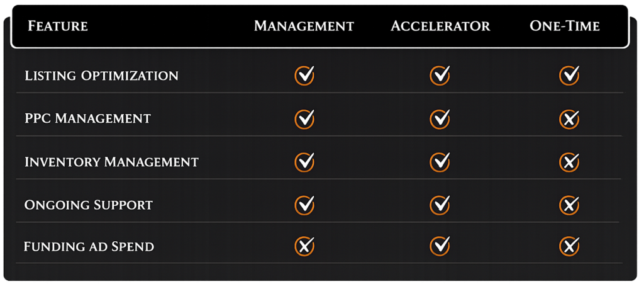
Task: Select the Management column header
Action: [304, 26]
